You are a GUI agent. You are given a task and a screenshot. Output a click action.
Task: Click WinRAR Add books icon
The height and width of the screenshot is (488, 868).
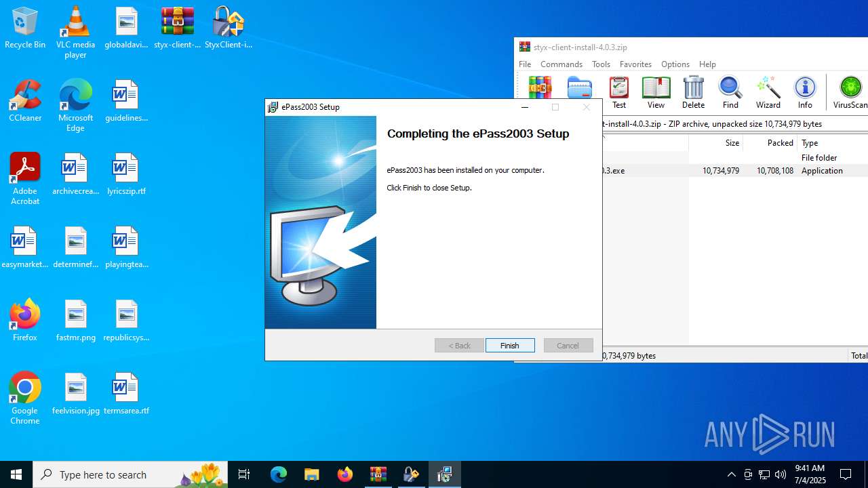540,88
